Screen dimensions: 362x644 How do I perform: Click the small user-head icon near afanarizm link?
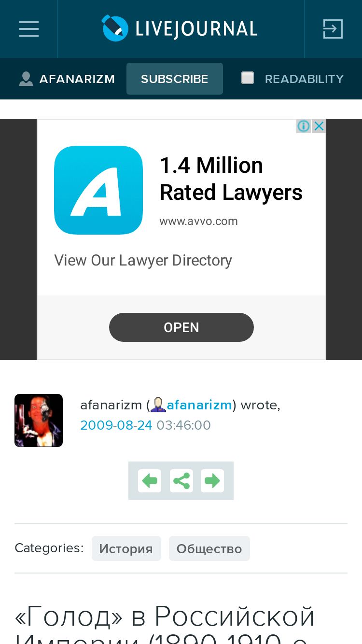(158, 405)
